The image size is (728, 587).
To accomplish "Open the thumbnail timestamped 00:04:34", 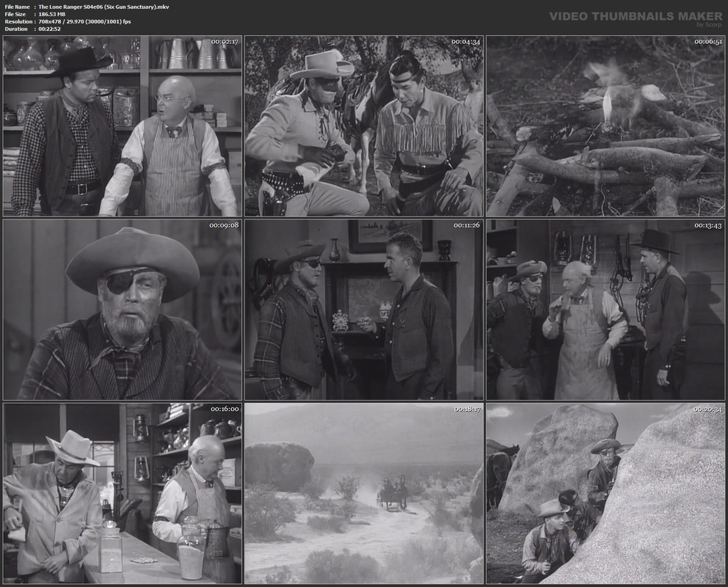I will 364,126.
